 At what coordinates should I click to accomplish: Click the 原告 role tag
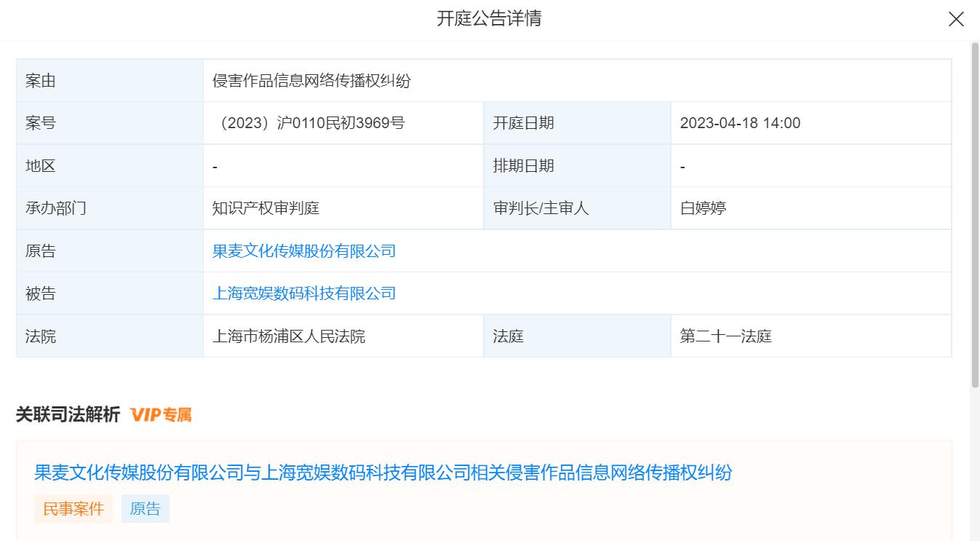(145, 509)
